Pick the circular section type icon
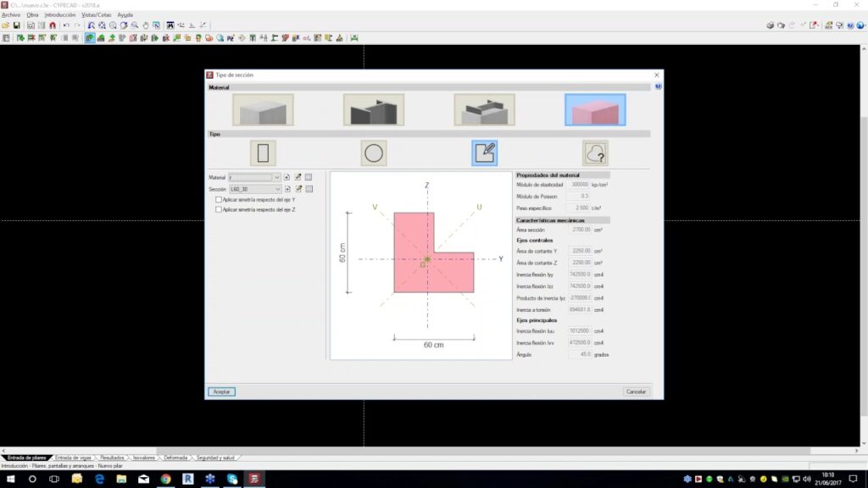The height and width of the screenshot is (488, 868). tap(374, 153)
